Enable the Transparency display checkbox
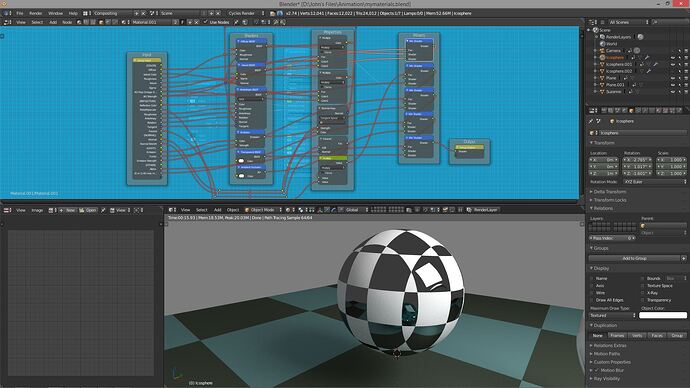 pos(643,300)
